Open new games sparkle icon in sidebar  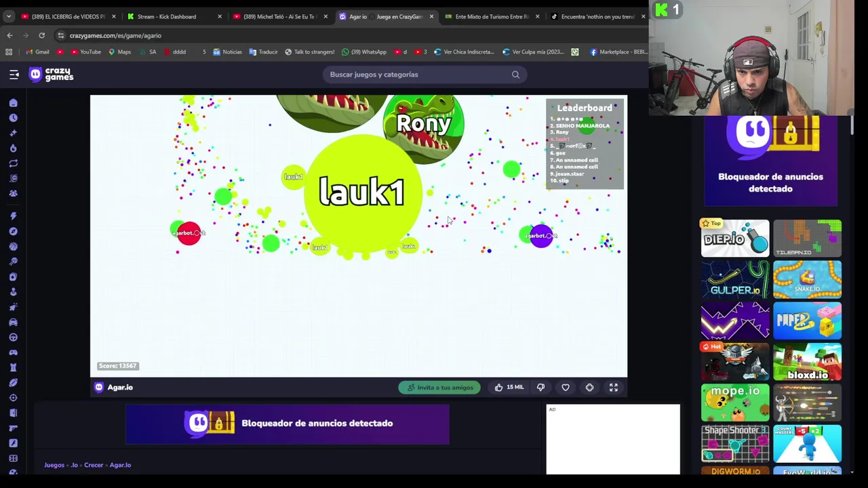13,133
